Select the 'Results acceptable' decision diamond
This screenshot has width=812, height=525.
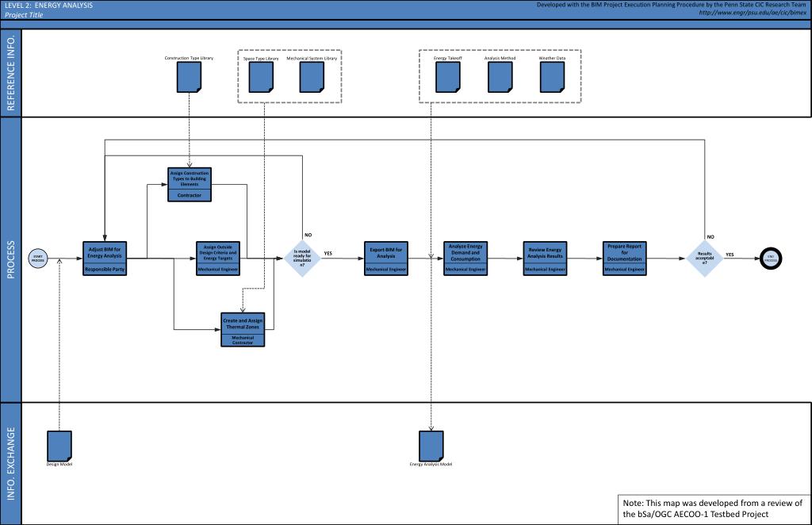(704, 259)
